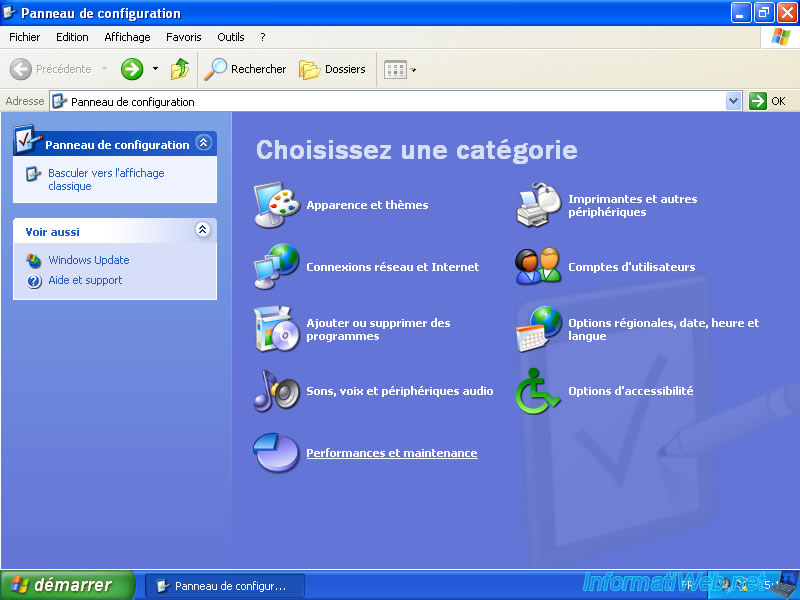Viewport: 800px width, 600px height.
Task: Click the green forward arrow toolbar button
Action: [132, 69]
